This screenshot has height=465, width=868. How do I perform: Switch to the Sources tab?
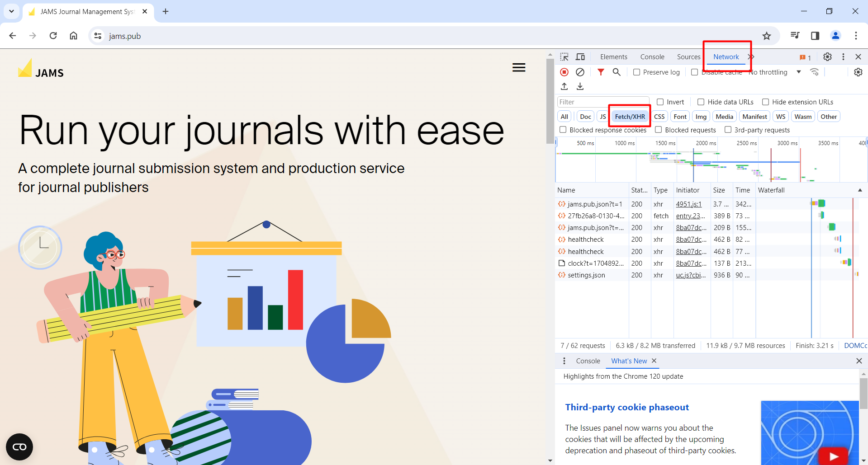coord(688,57)
